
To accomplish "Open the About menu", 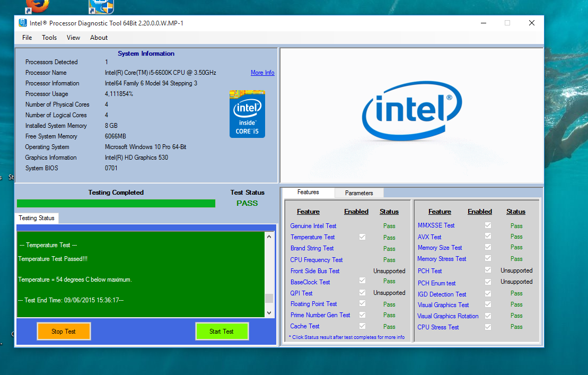I will click(x=99, y=38).
